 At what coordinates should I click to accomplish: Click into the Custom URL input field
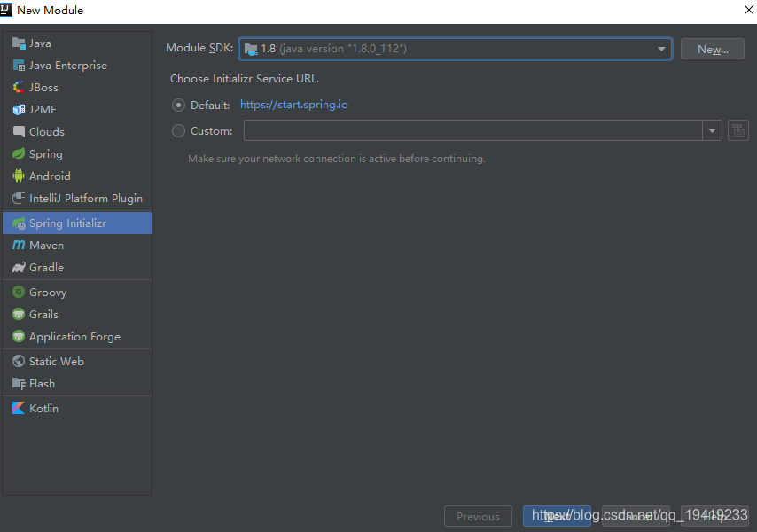click(473, 130)
